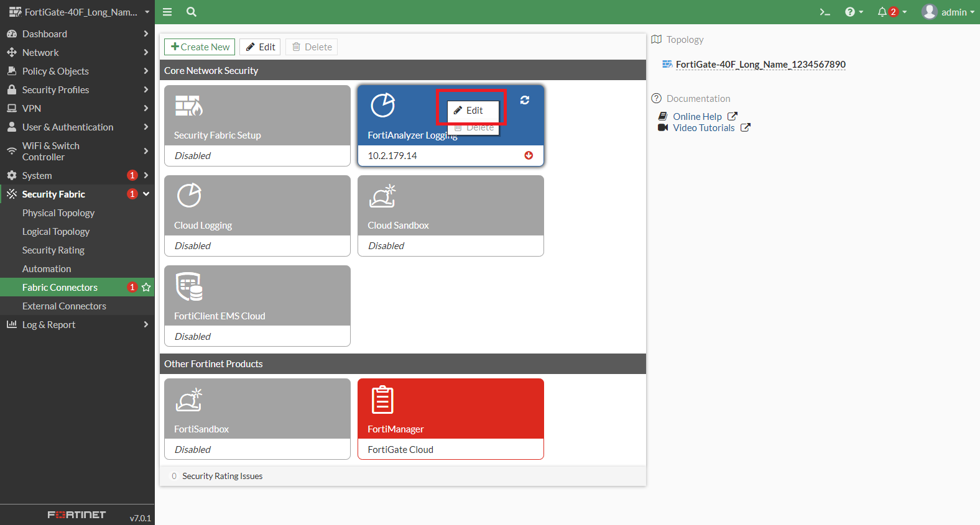The image size is (980, 525).
Task: Click the System gear icon
Action: pos(12,175)
